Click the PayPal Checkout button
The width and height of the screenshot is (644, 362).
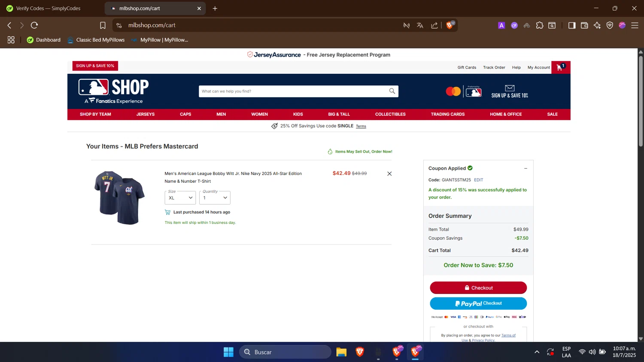478,303
